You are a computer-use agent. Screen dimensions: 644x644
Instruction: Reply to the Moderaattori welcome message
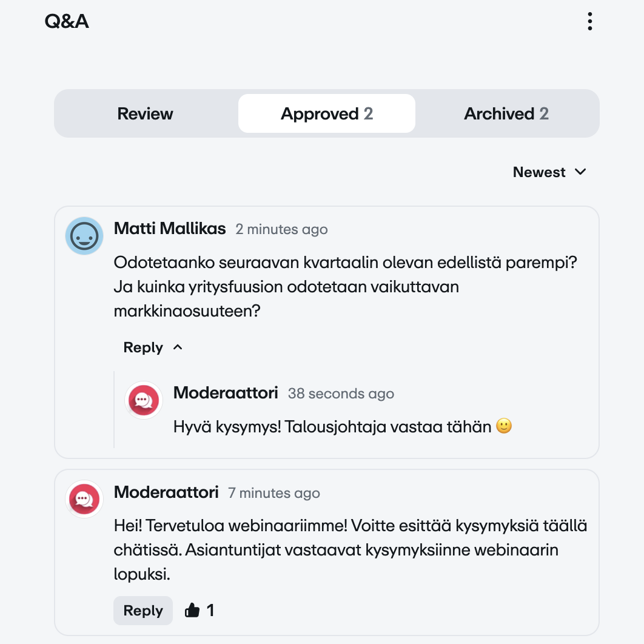click(143, 611)
